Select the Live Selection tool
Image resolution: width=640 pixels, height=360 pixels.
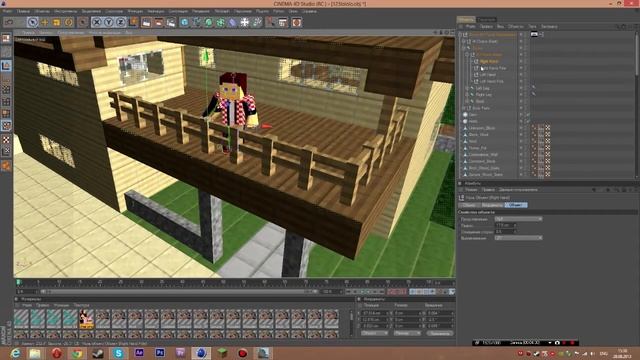[33, 22]
